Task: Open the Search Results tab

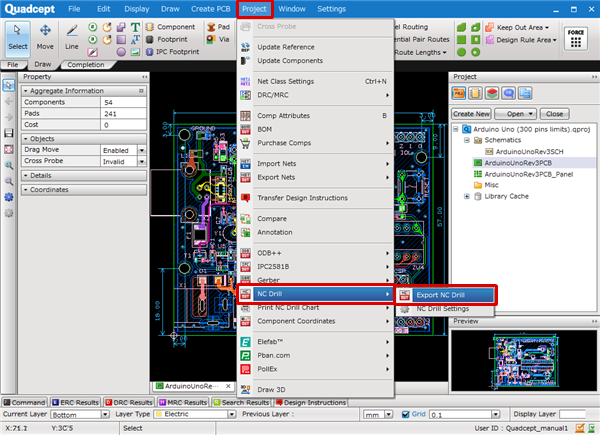Action: (241, 402)
